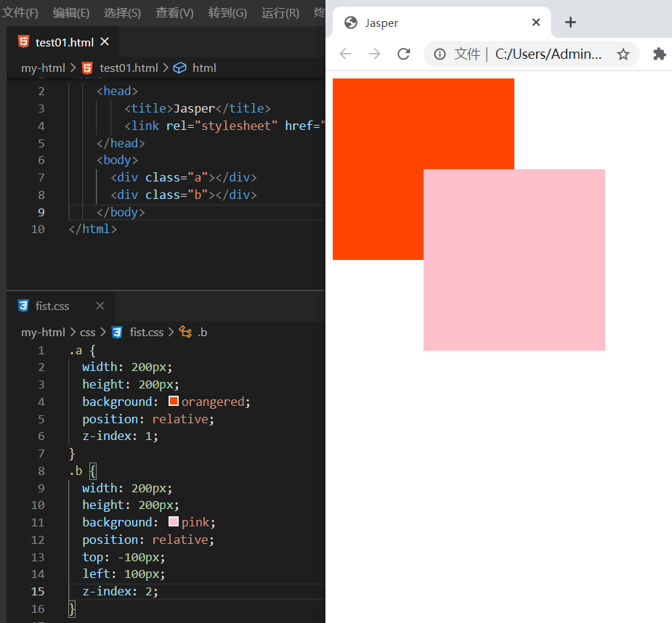The width and height of the screenshot is (672, 623).
Task: Open the 运行(R) menu
Action: (x=280, y=13)
